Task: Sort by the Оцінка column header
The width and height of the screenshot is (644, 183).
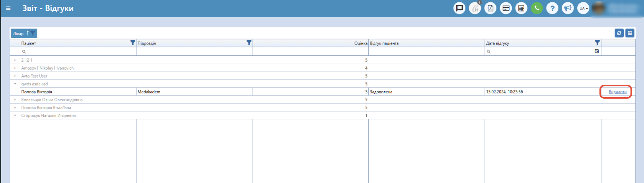Action: (361, 43)
